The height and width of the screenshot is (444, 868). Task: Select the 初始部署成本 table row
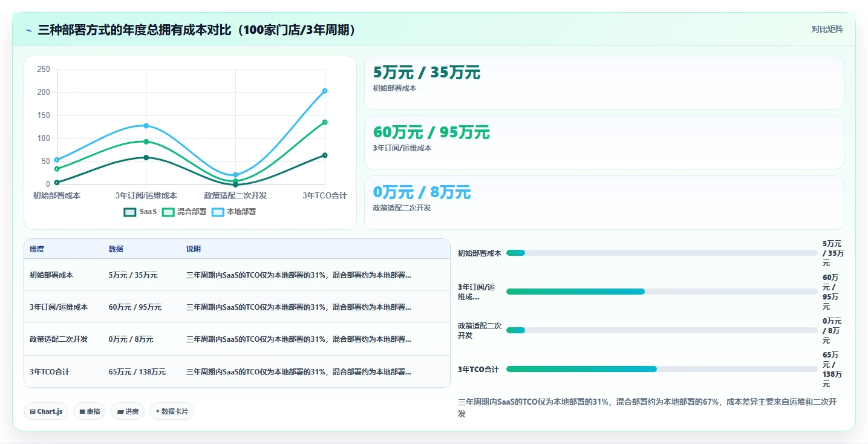[237, 275]
